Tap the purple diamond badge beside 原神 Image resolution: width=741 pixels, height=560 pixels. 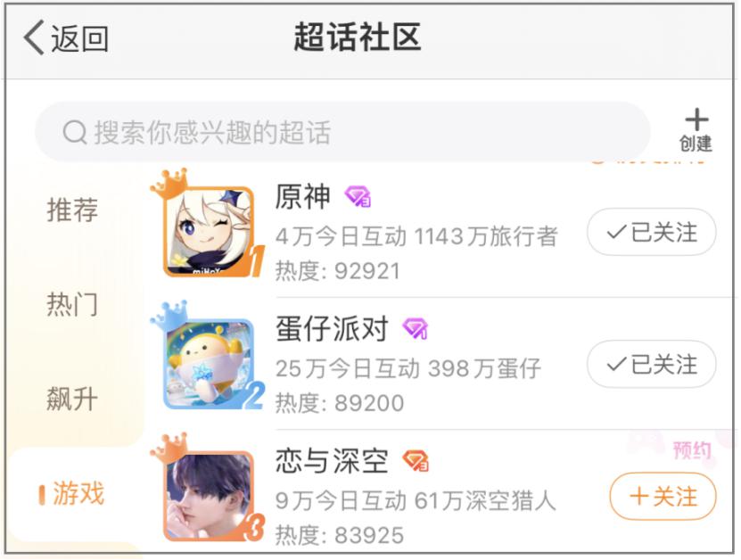(x=358, y=196)
